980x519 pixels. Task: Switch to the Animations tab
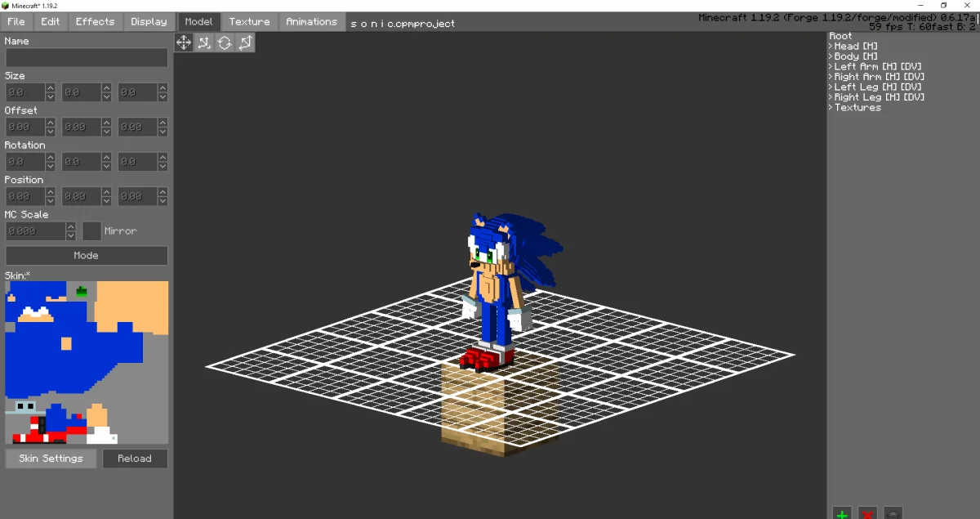click(312, 21)
